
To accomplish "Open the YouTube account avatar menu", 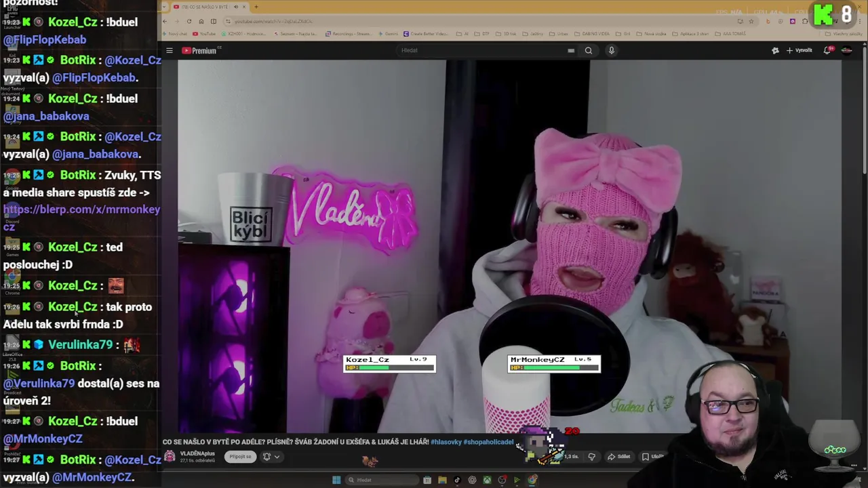I will (846, 50).
